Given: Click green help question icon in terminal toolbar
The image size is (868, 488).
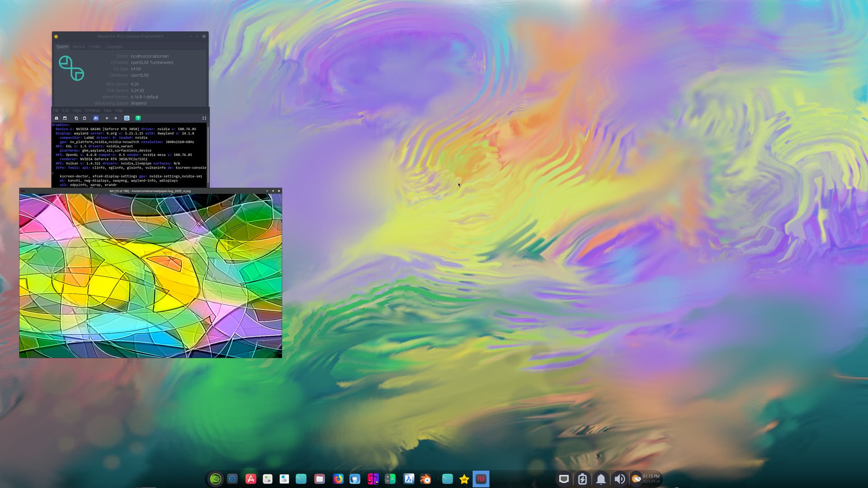Looking at the screenshot, I should pos(138,118).
